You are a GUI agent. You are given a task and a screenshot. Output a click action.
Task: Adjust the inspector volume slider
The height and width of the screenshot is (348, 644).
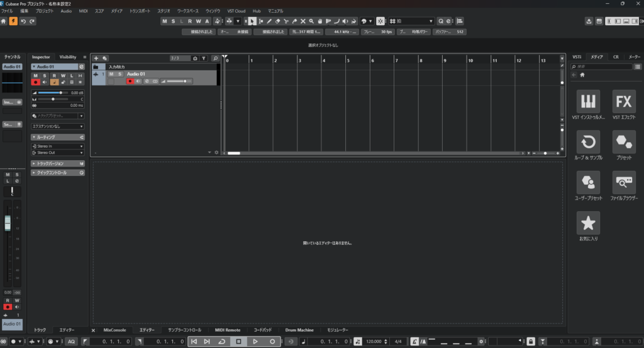click(x=50, y=92)
